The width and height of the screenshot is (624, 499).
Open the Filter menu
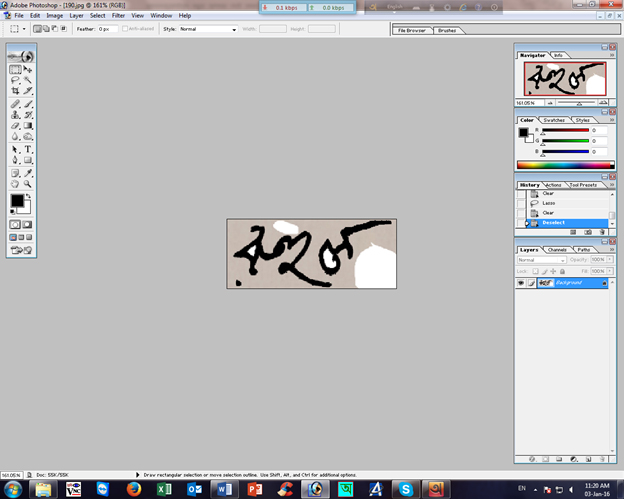pos(118,16)
